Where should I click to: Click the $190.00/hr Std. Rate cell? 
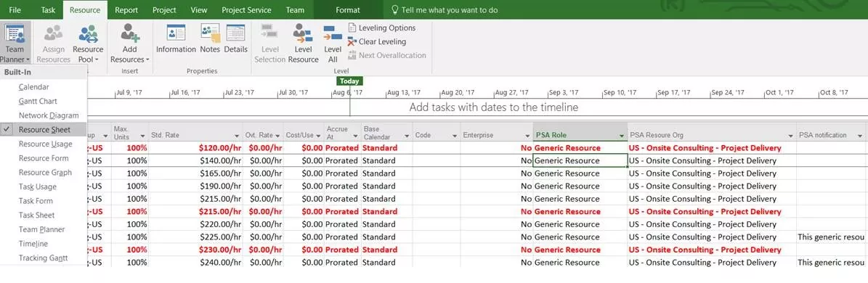click(195, 186)
